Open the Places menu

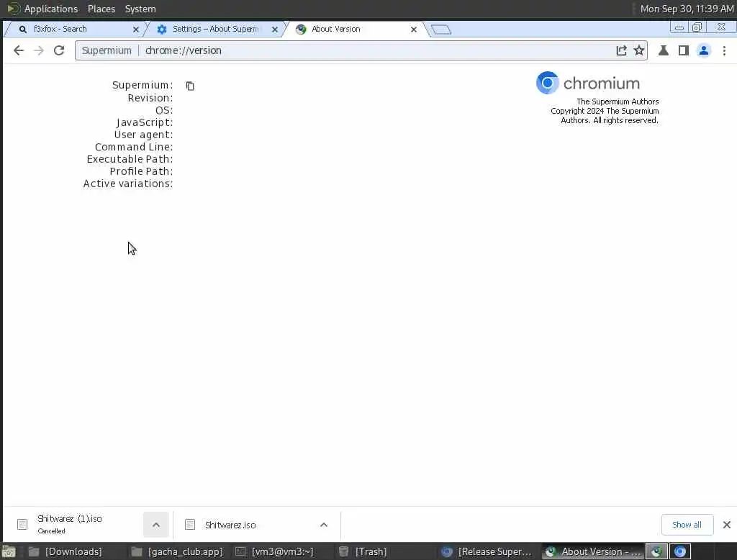[x=101, y=9]
